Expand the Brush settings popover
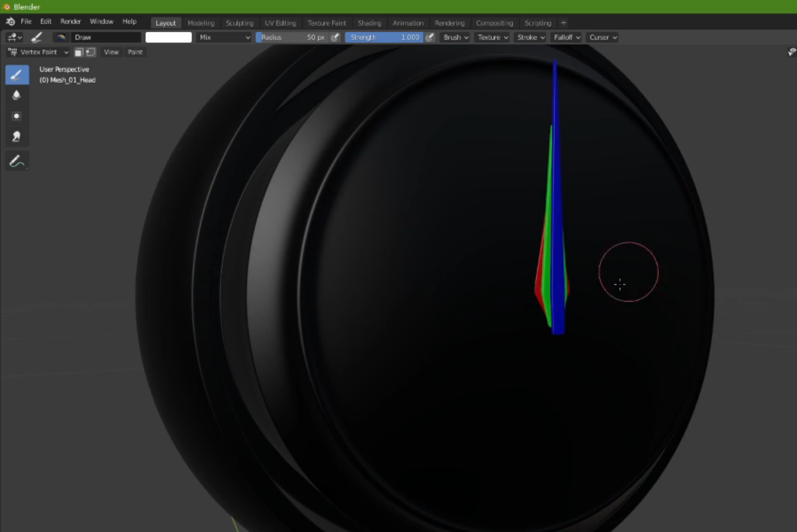Screen dimensions: 797x532 pos(456,37)
